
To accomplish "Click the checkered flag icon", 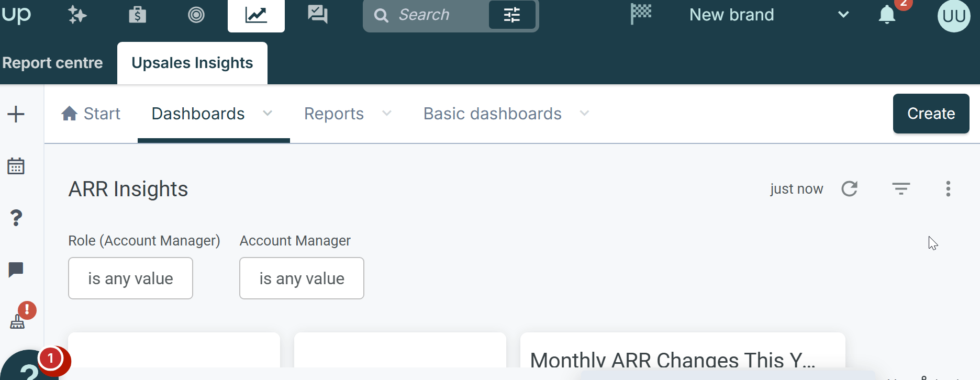I will 641,14.
